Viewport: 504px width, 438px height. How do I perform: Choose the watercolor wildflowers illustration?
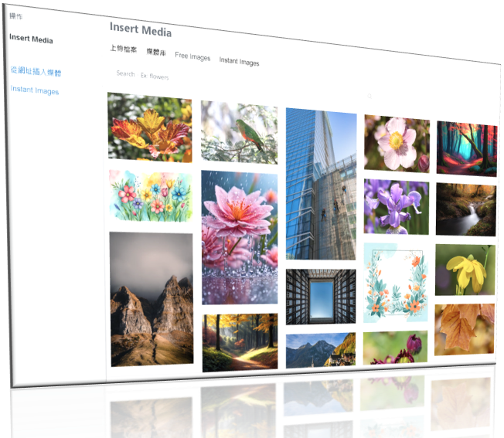(x=150, y=196)
